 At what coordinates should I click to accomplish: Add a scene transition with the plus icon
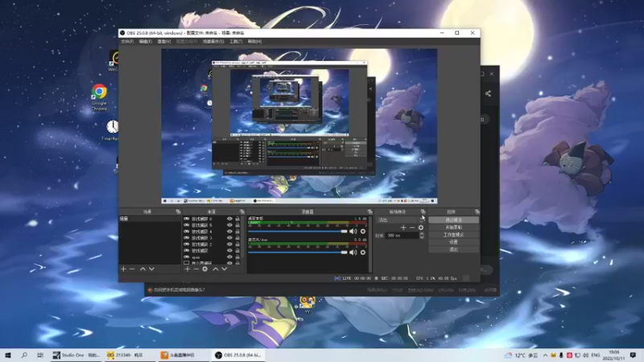coord(403,228)
